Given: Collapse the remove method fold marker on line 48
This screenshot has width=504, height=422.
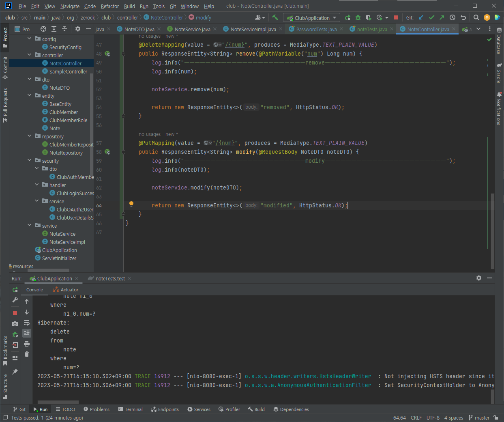Looking at the screenshot, I should 123,54.
